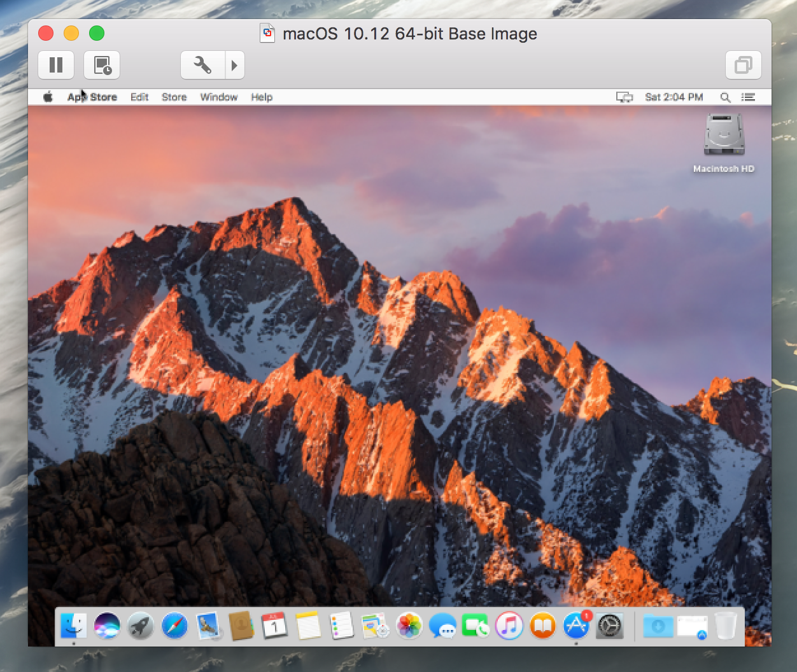This screenshot has height=672, width=797.
Task: Open the App Store showing a notification badge
Action: pyautogui.click(x=576, y=626)
